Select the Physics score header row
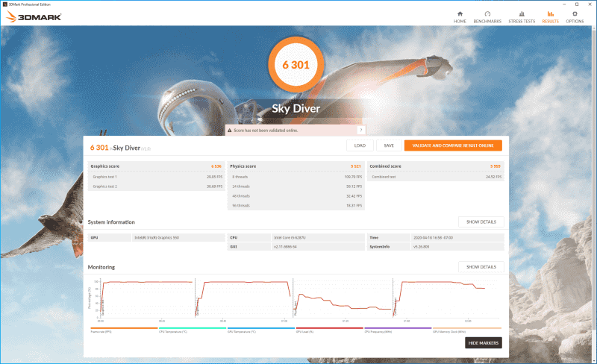Viewport: 597px width, 364px height. [x=296, y=166]
